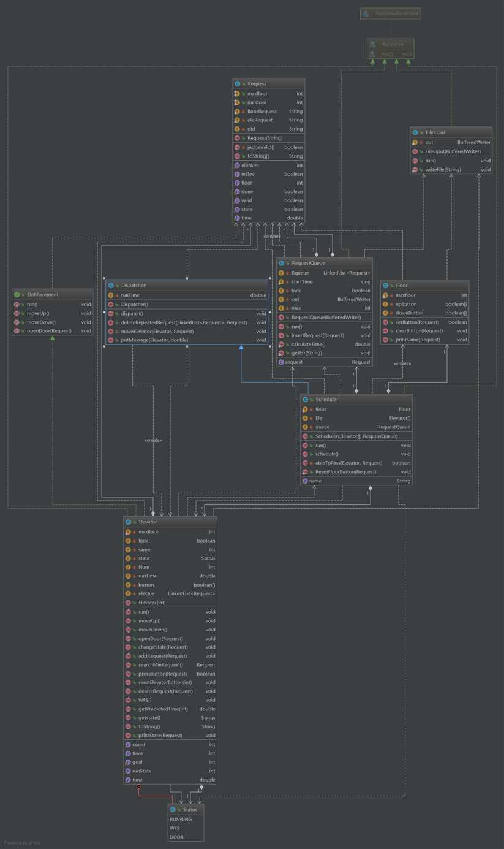The height and width of the screenshot is (849, 504).
Task: Select the FileInput(BufferedWriter) constructor
Action: click(451, 151)
